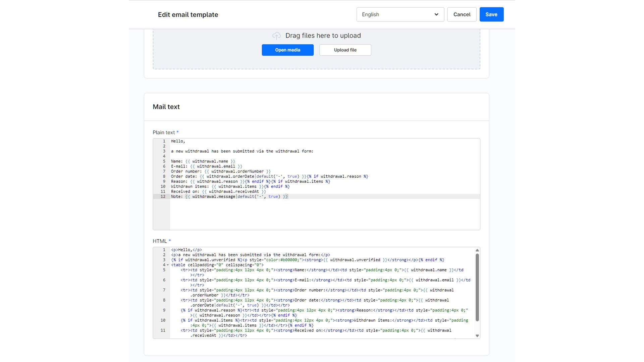Click HTML line with 'withdrawal.unverified'
Screen dimensions: 644x362
(x=308, y=260)
